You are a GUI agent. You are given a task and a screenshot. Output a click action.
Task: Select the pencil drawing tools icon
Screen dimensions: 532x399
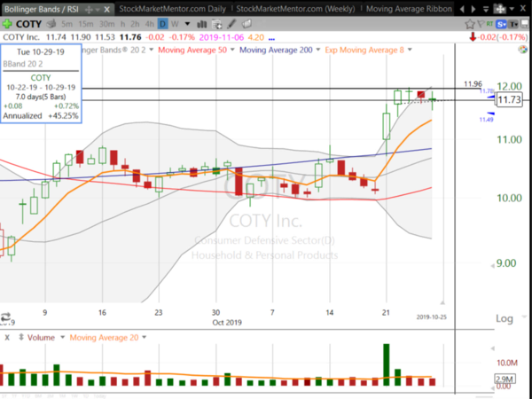click(231, 24)
